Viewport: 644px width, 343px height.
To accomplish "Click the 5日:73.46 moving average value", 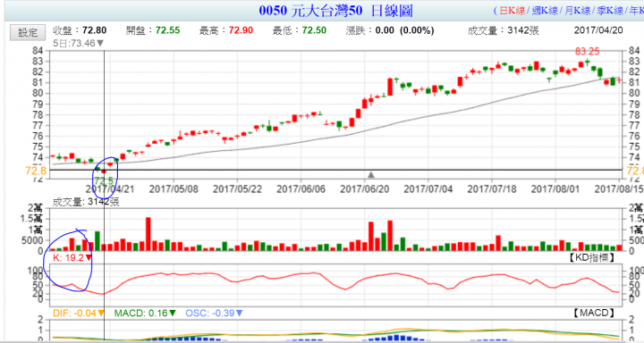I will (x=79, y=43).
